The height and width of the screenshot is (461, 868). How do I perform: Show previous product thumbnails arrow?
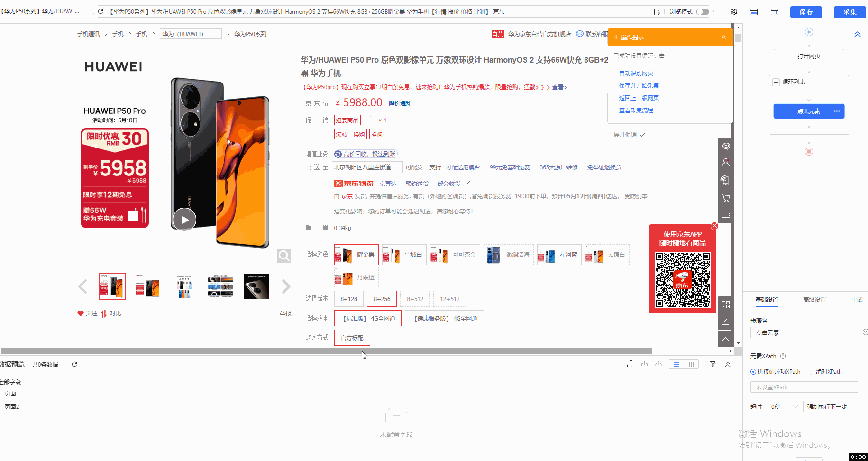[x=82, y=286]
